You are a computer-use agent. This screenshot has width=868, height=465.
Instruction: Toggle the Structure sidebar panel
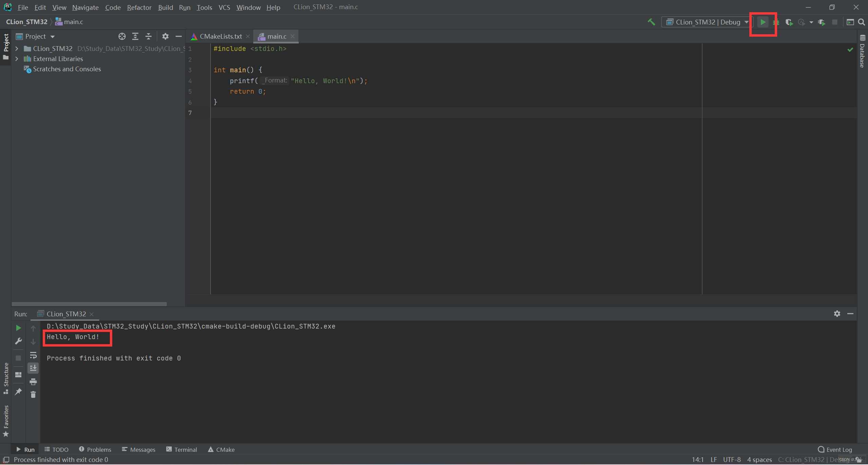(6, 379)
